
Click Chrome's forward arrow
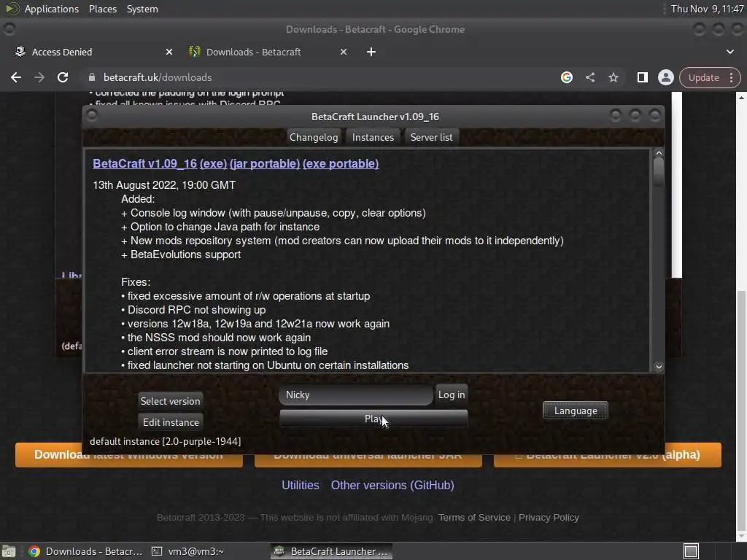pos(39,77)
